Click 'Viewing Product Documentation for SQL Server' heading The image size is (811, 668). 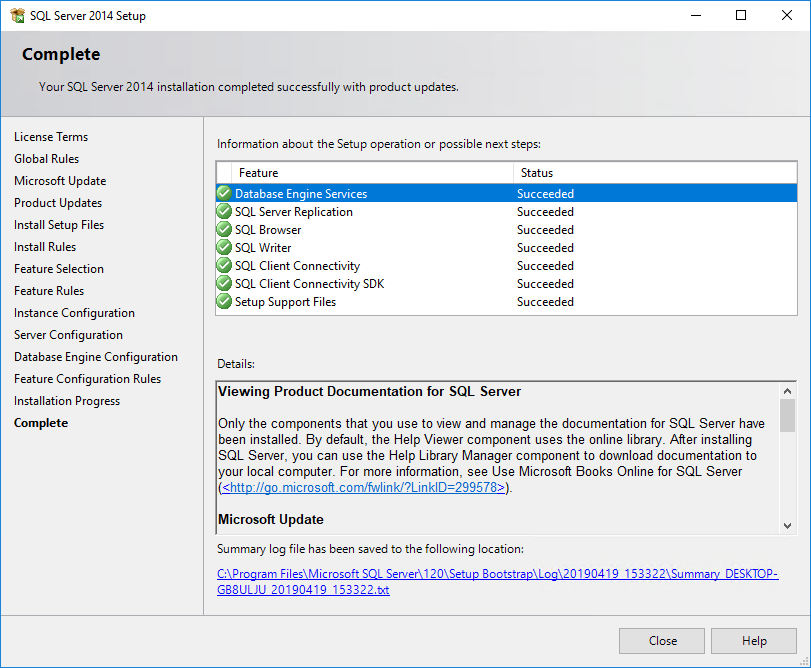pos(369,391)
